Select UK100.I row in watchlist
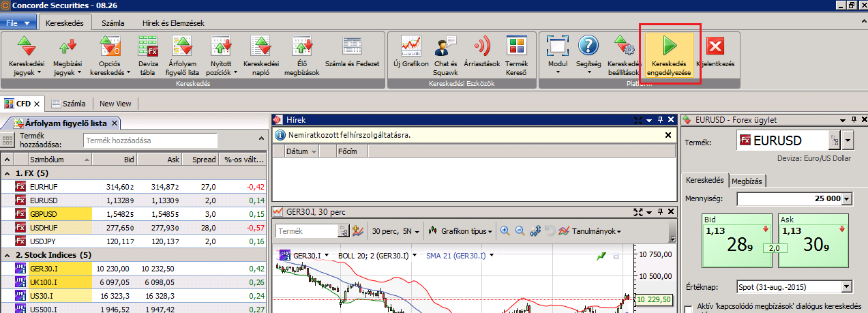Image resolution: width=868 pixels, height=313 pixels. tap(134, 282)
